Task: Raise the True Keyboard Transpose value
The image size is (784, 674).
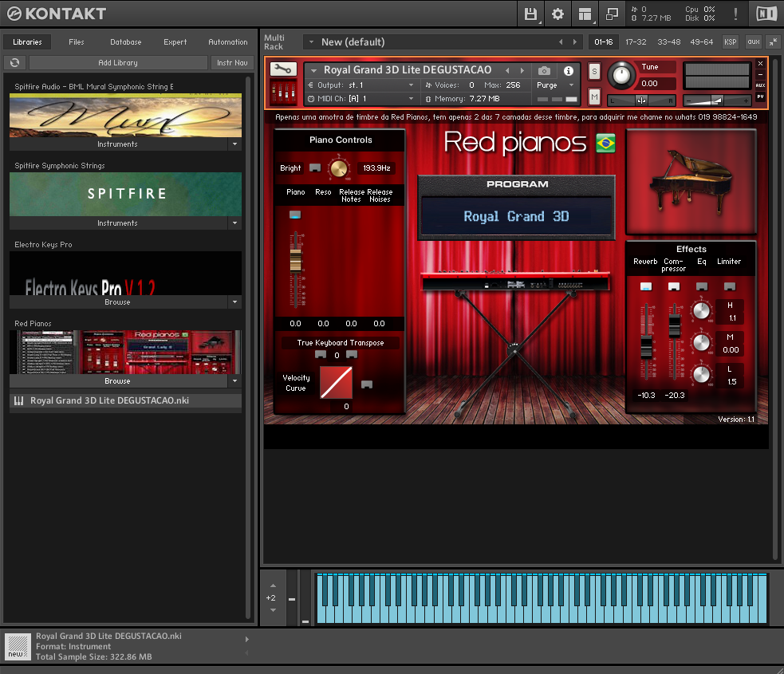Action: click(x=352, y=354)
